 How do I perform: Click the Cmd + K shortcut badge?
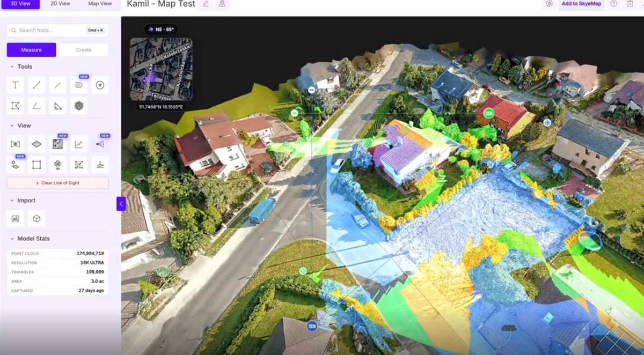point(95,31)
